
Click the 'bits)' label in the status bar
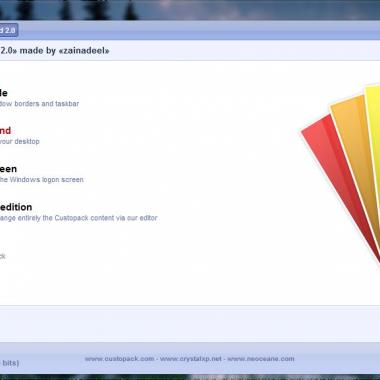[9, 363]
